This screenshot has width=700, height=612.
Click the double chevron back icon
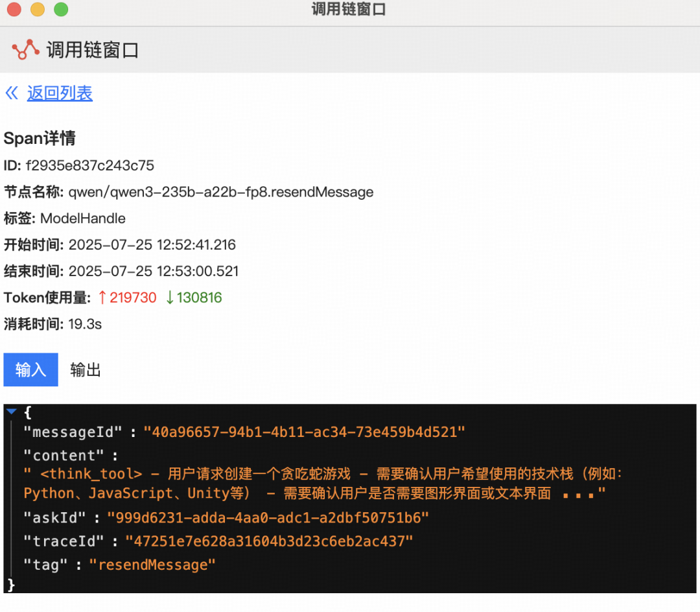click(11, 93)
